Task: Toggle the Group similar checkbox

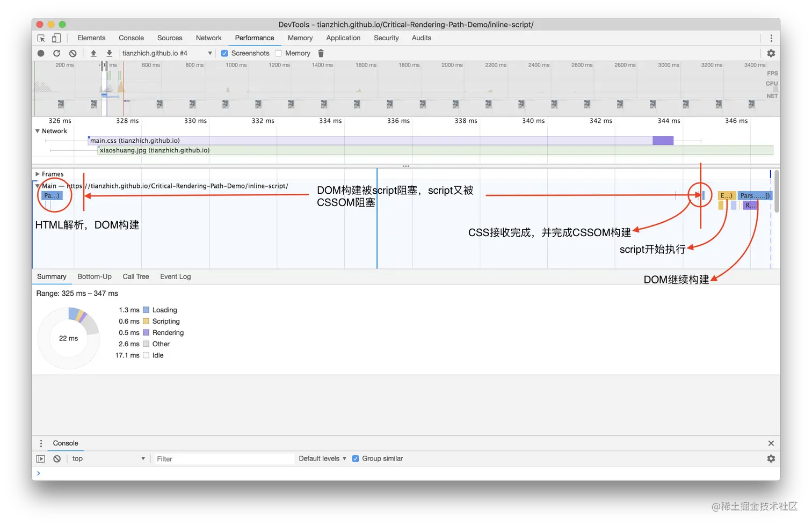Action: [356, 458]
